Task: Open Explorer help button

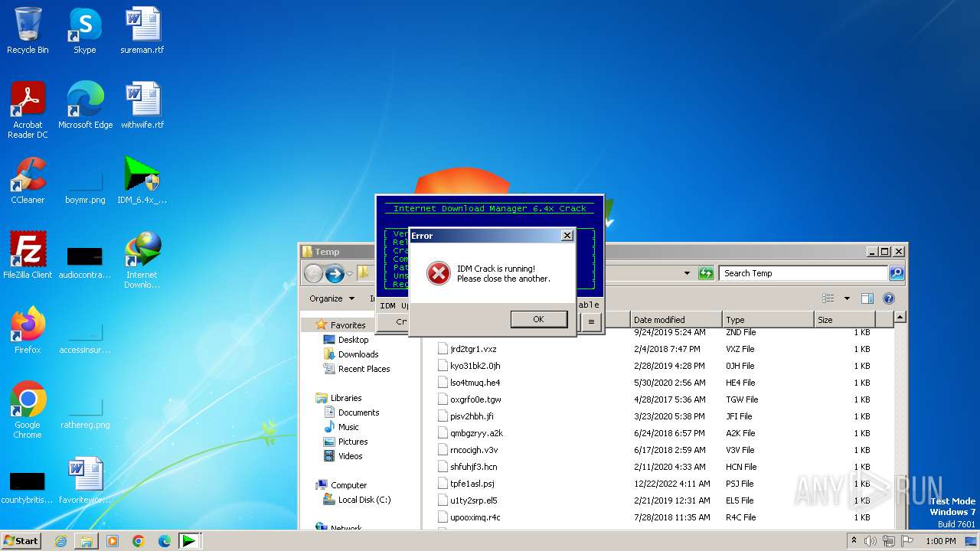Action: pyautogui.click(x=889, y=298)
